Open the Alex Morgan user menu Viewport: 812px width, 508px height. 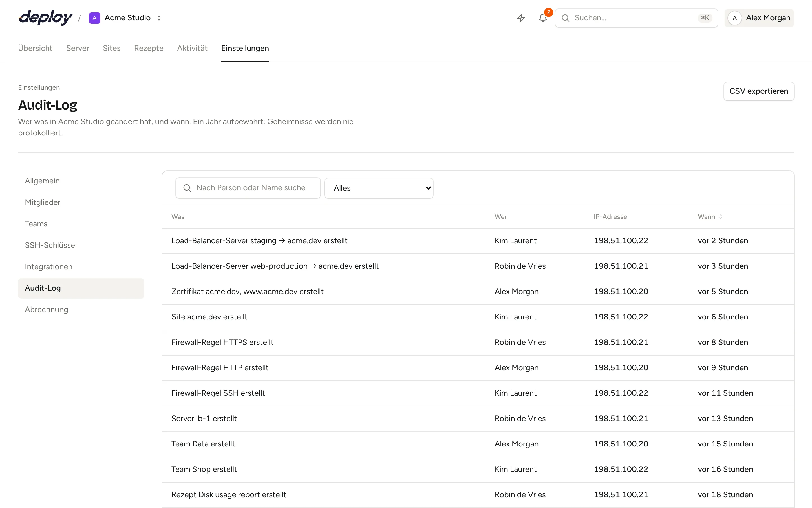coord(759,18)
